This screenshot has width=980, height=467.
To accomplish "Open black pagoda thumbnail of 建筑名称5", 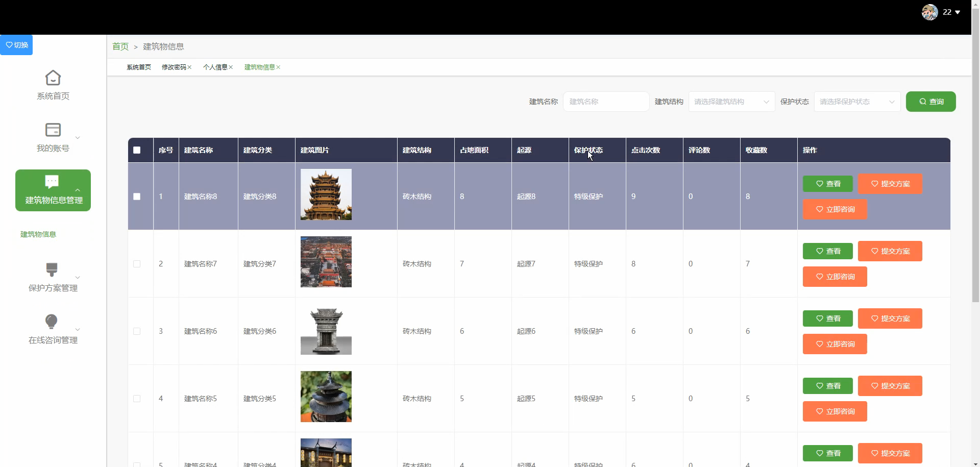I will pos(326,397).
